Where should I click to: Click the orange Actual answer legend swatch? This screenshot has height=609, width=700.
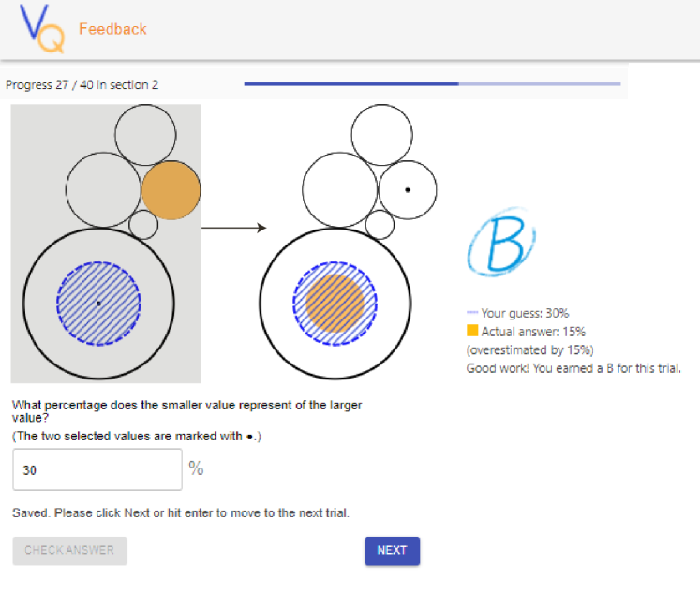click(x=472, y=331)
